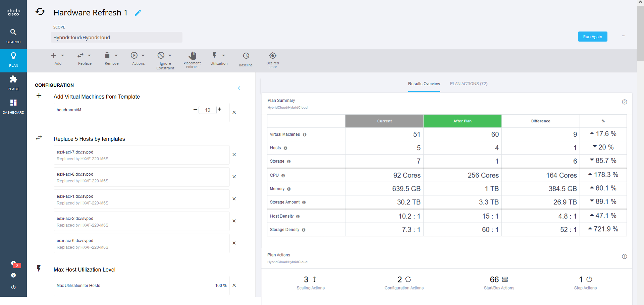Remove esxi-aci-7.dcv.svpod host replacement
644x305 pixels.
point(234,155)
